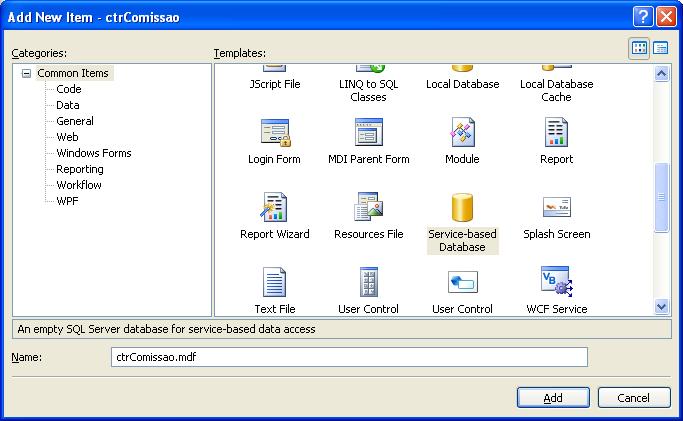Select the WPF category
The width and height of the screenshot is (683, 421).
68,201
